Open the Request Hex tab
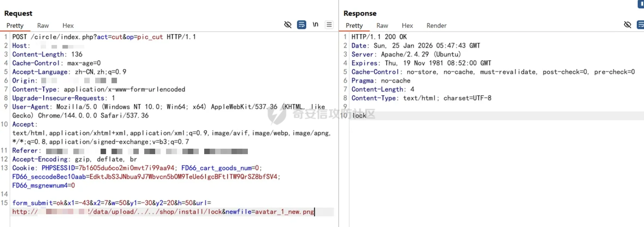The image size is (644, 227). click(68, 26)
